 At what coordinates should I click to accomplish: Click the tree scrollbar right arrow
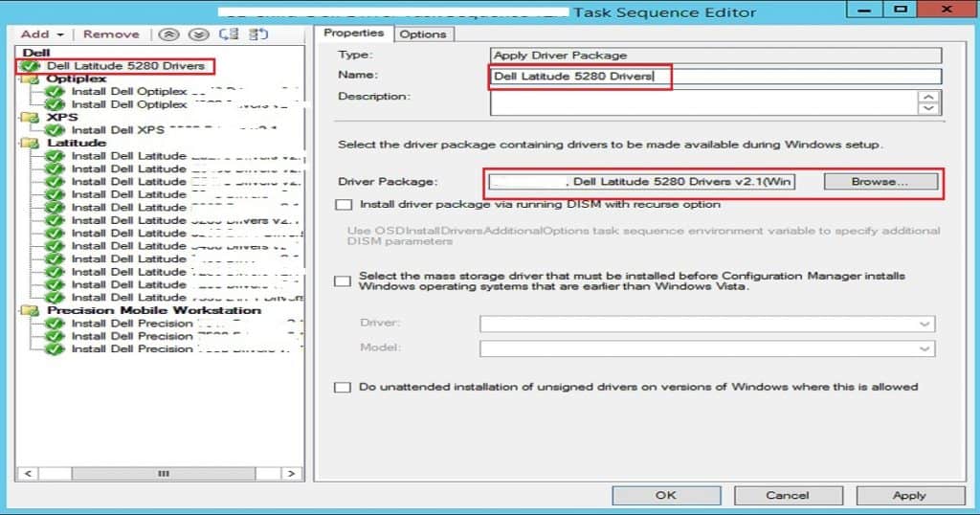(x=291, y=474)
